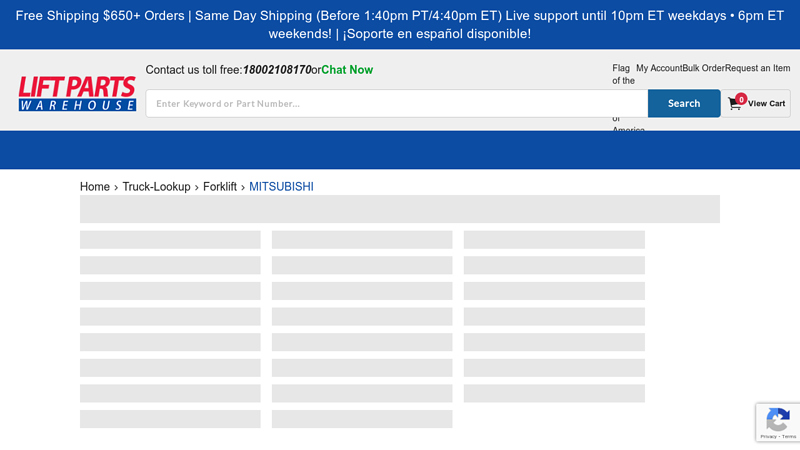Call the toll free number 18002108170

(x=277, y=70)
